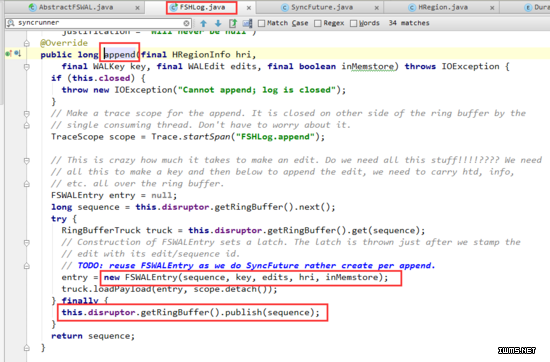Click the multiple-selection icon beside Match Case
The image size is (550, 362).
tap(247, 24)
